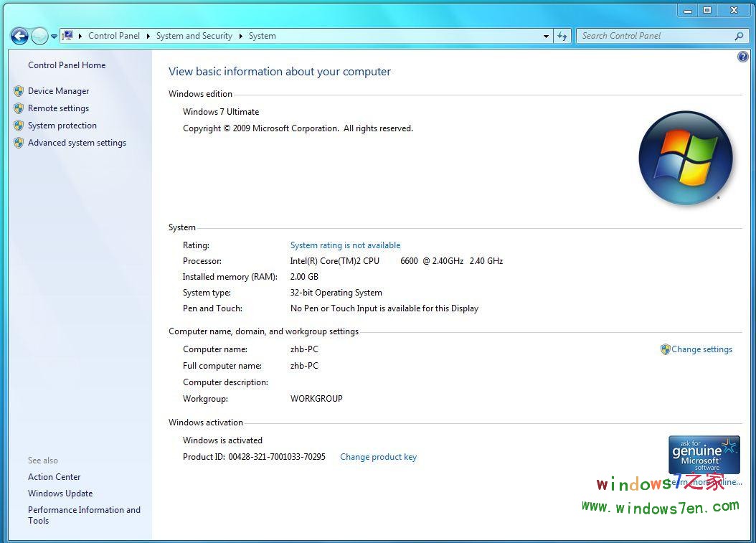The width and height of the screenshot is (756, 543).
Task: Open Advanced system settings
Action: pos(77,143)
